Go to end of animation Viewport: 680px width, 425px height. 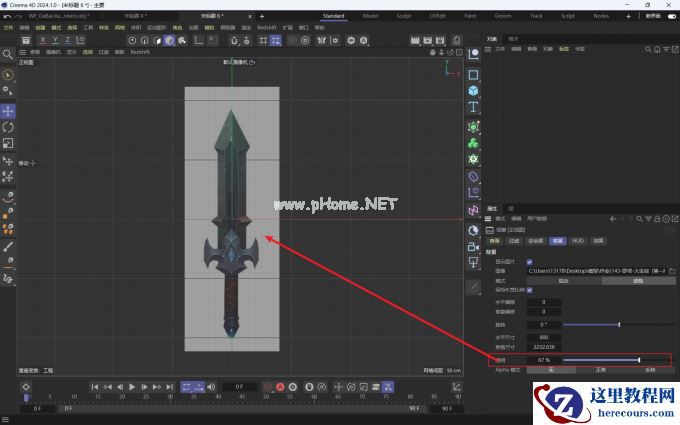170,387
